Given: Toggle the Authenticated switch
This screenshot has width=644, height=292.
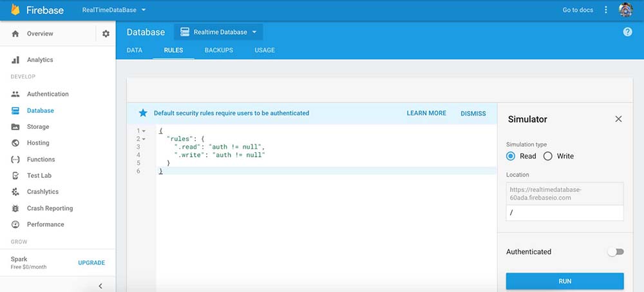Looking at the screenshot, I should (616, 252).
